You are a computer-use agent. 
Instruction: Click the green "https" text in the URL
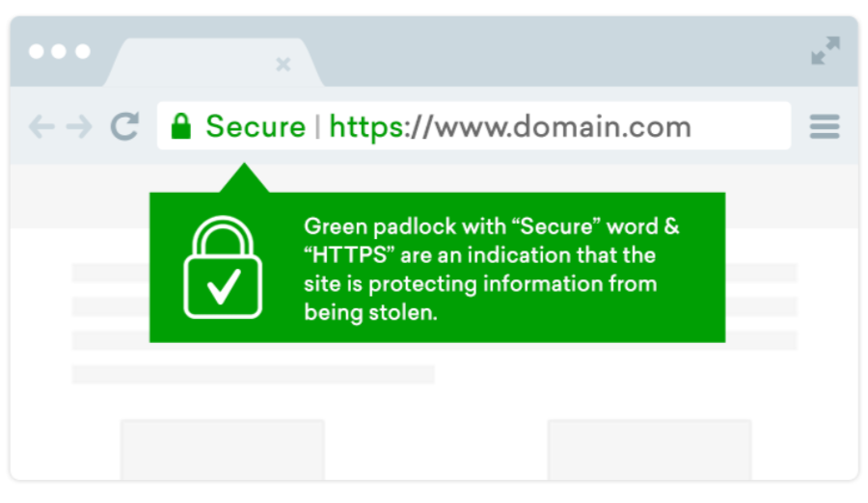pyautogui.click(x=366, y=126)
